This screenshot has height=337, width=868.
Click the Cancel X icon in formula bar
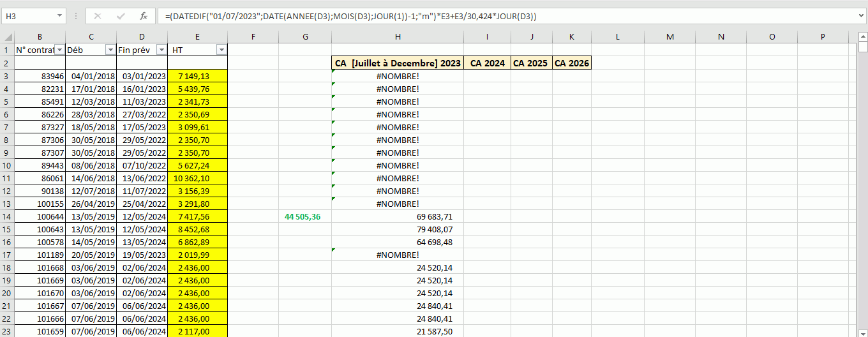[98, 16]
